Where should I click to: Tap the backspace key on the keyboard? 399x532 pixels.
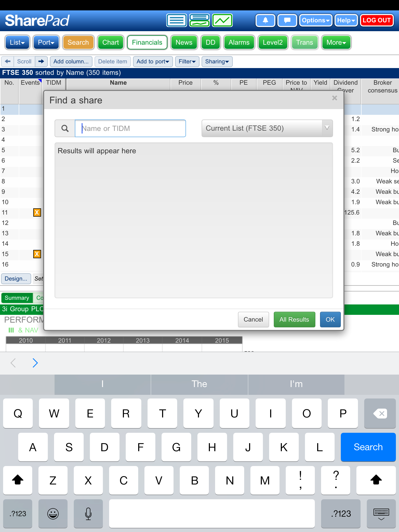tap(380, 413)
